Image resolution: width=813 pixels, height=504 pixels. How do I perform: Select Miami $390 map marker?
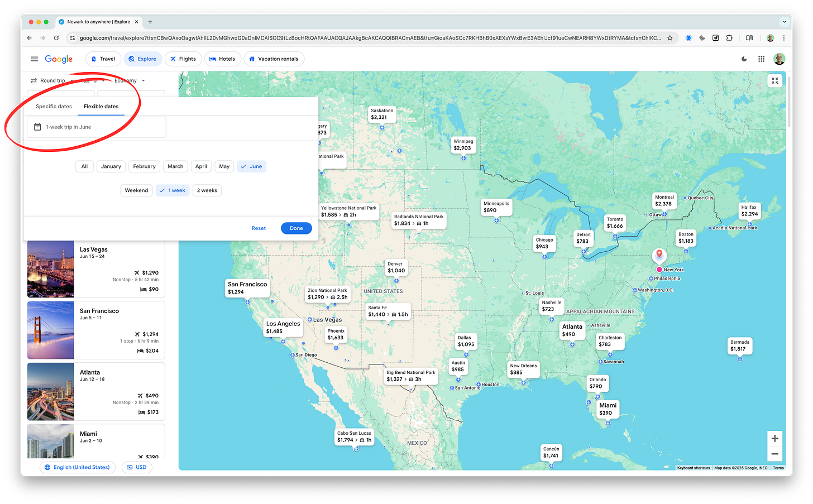(608, 409)
